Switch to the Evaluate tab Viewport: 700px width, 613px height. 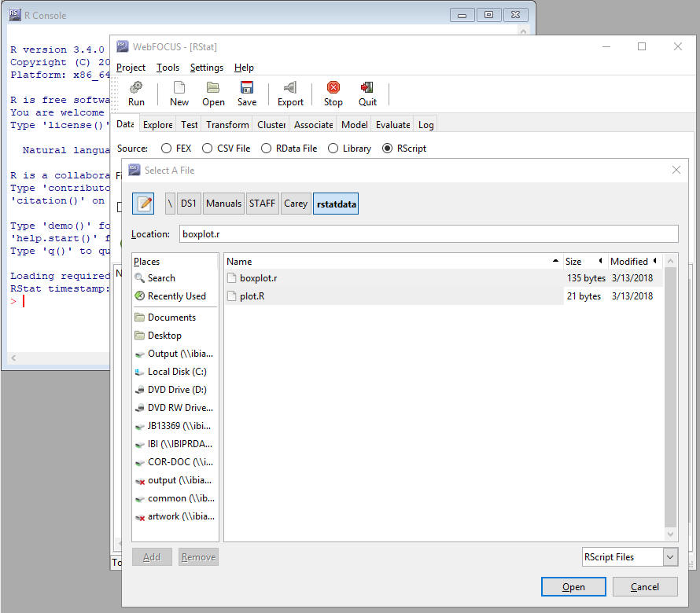click(x=392, y=125)
